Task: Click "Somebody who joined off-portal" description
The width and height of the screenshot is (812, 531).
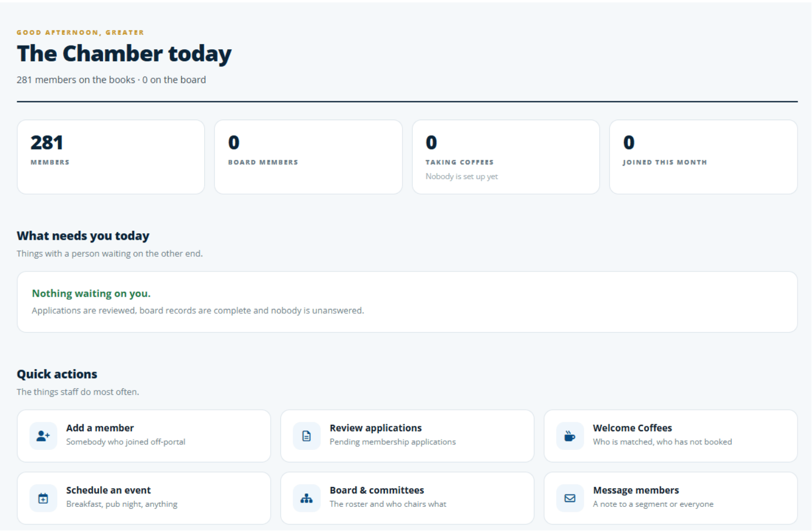Action: [125, 442]
